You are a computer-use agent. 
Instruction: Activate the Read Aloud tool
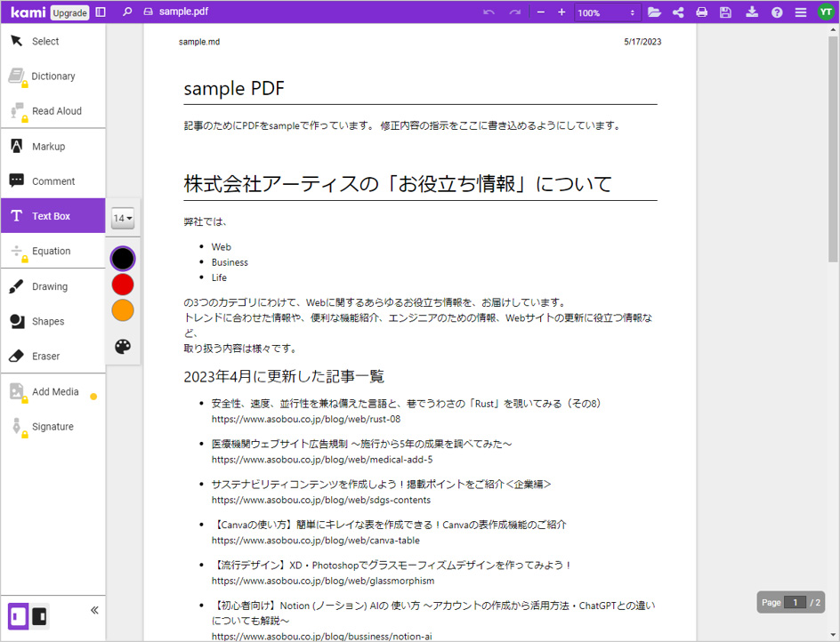click(52, 111)
